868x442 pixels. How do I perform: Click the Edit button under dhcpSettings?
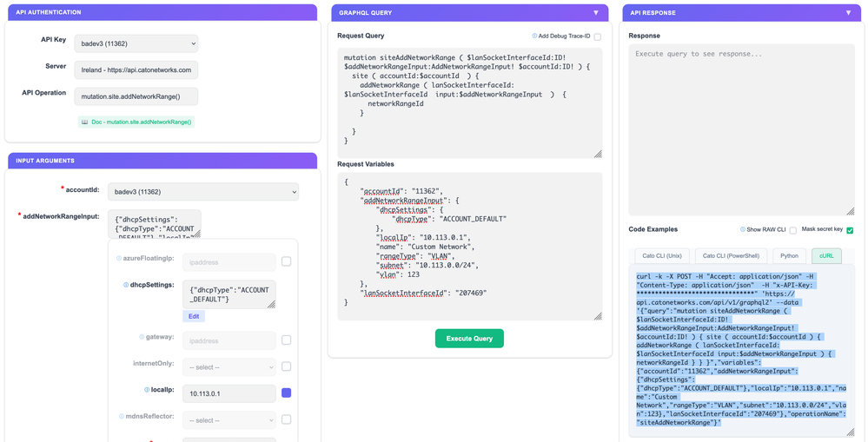click(x=194, y=316)
